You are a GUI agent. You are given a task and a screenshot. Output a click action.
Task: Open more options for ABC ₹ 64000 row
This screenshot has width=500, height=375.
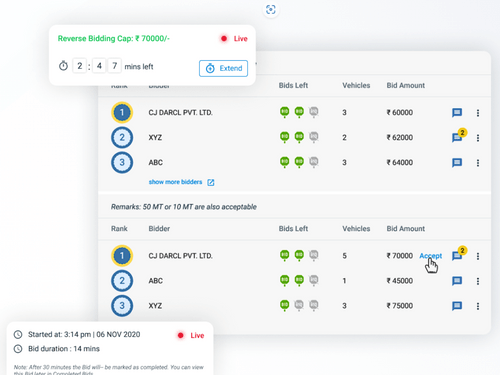[478, 163]
